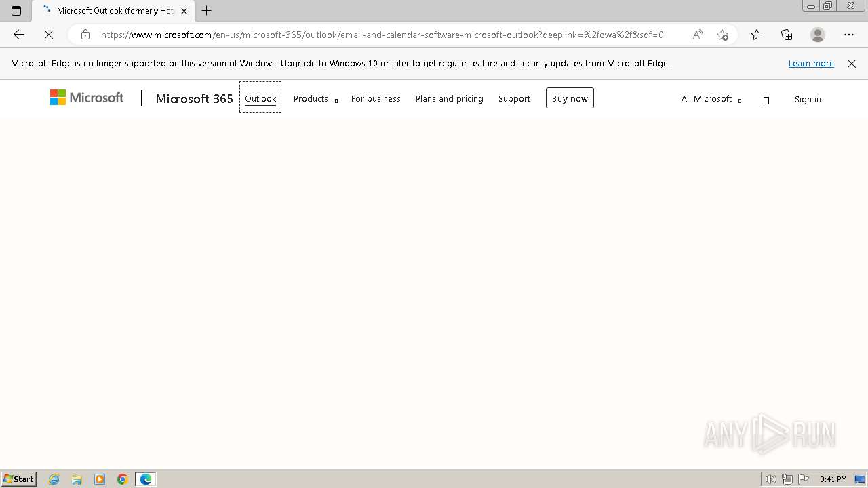Follow the Learn more link
The height and width of the screenshot is (488, 868).
coord(811,64)
